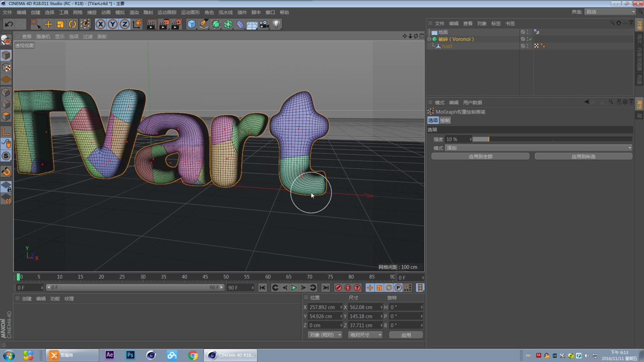Click the 应用到全部 button
The height and width of the screenshot is (362, 644).
point(480,156)
